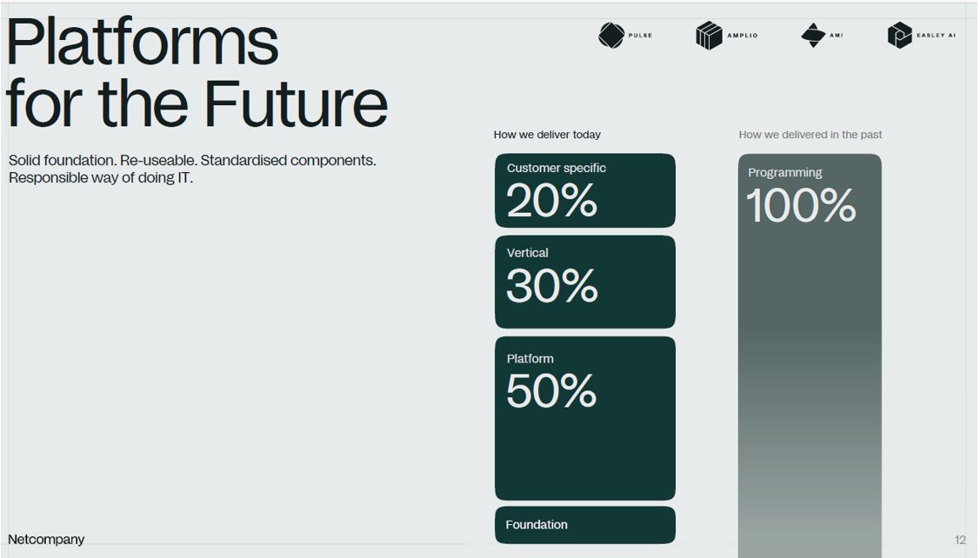
Task: Click the AMI diamond logo icon
Action: point(813,36)
